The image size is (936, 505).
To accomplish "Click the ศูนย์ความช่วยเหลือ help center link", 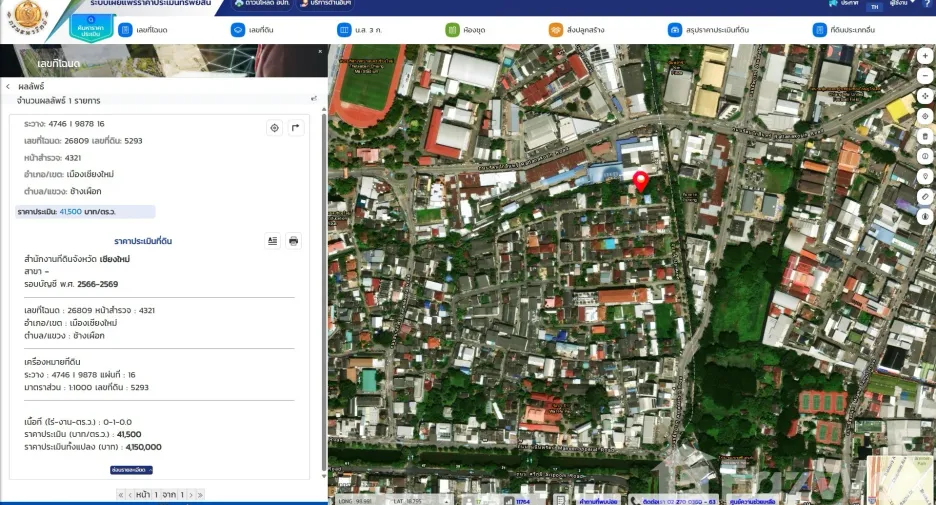I will [752, 501].
